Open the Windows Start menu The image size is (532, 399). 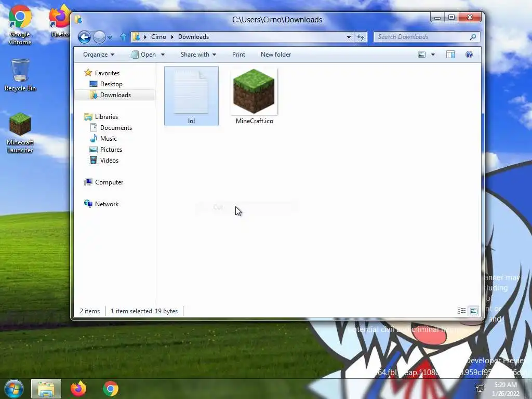[14, 389]
